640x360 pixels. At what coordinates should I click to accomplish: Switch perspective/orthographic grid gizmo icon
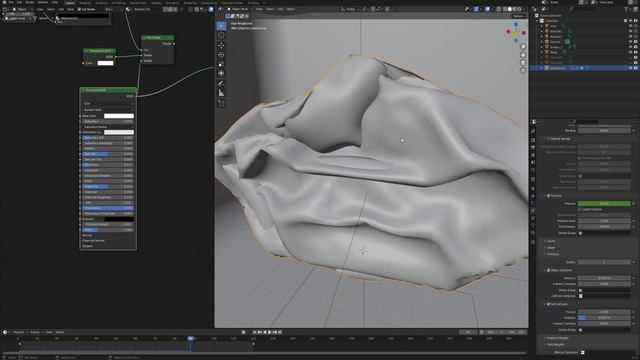(x=523, y=70)
